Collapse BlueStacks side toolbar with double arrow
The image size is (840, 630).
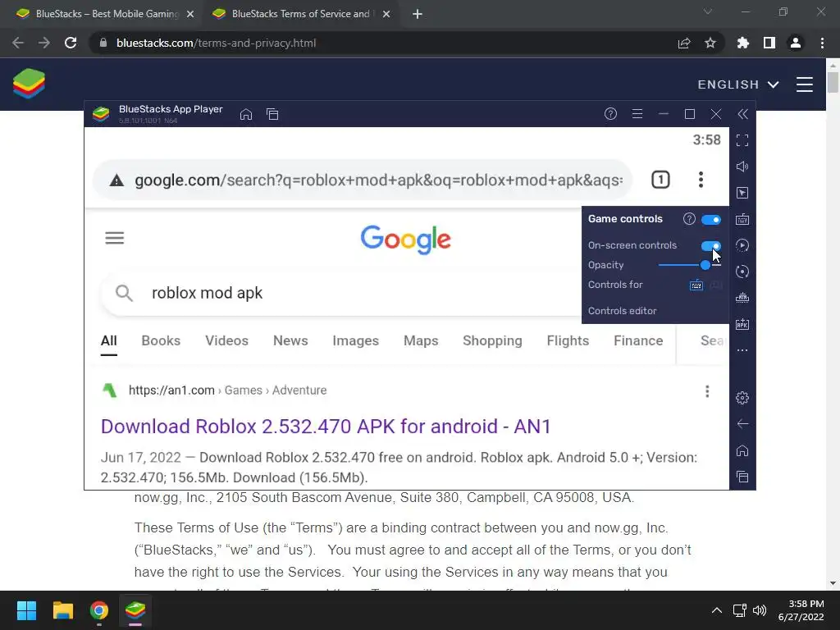[x=742, y=114]
